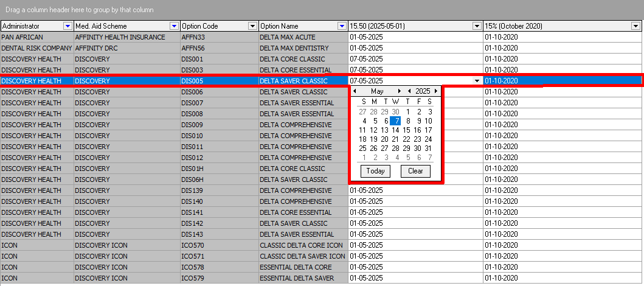Go to previous year before 2025

409,91
